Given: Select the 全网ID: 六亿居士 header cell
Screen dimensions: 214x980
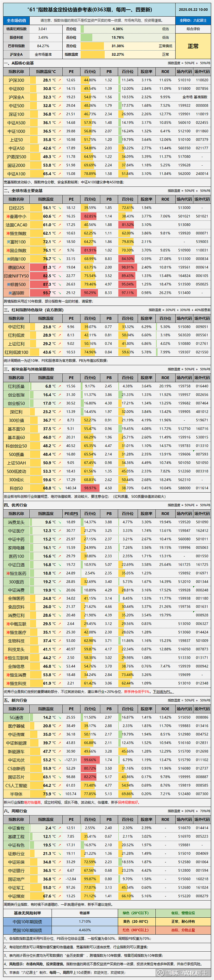Looking at the screenshot, I should click(193, 21).
